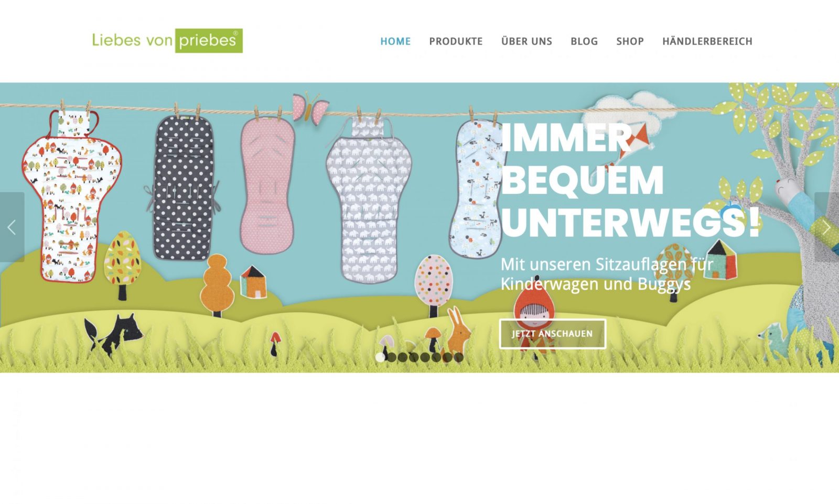839x504 pixels.
Task: Open the PRODUKTE menu
Action: pos(456,41)
